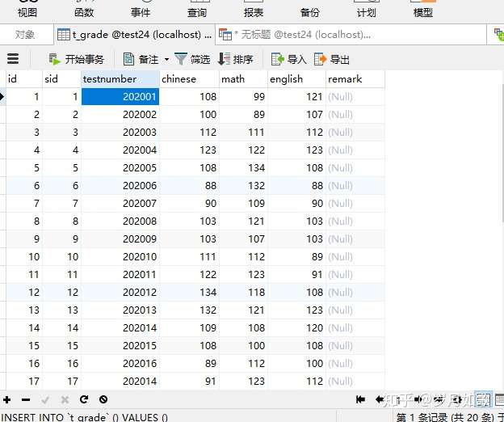Switch to grid view in bottom right
The height and width of the screenshot is (422, 504).
pos(483,400)
